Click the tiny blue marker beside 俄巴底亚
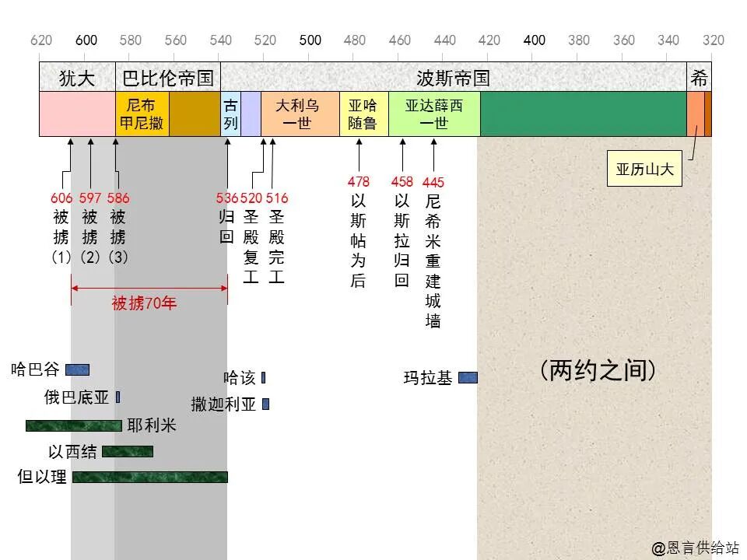Screen dimensions: 747x560 tap(117, 397)
